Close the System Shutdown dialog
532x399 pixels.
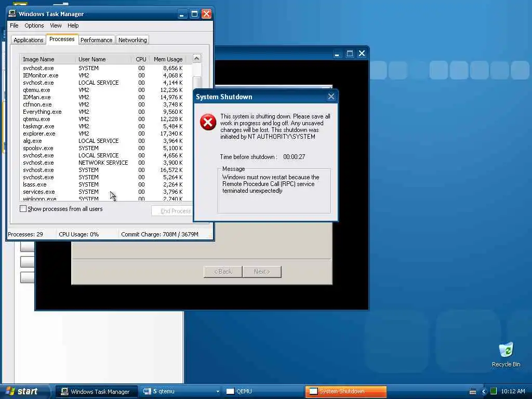click(x=331, y=97)
